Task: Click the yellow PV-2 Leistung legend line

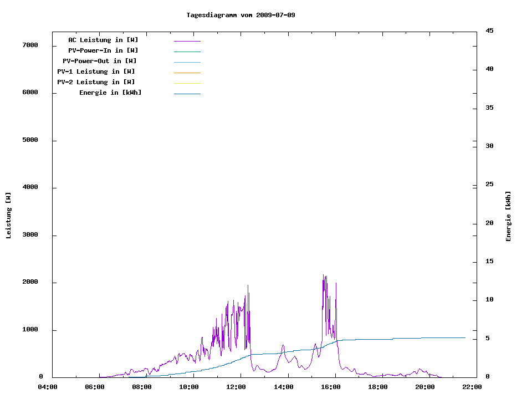Action: (x=187, y=83)
